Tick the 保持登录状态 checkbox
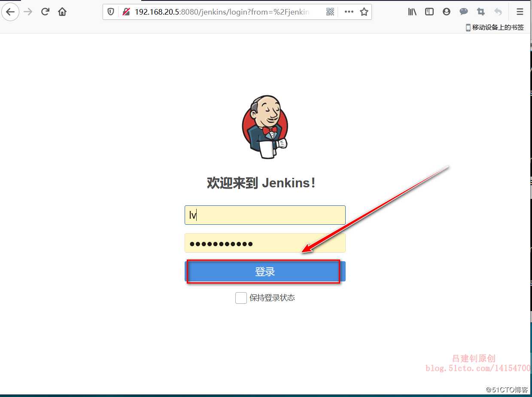The image size is (532, 397). tap(241, 298)
